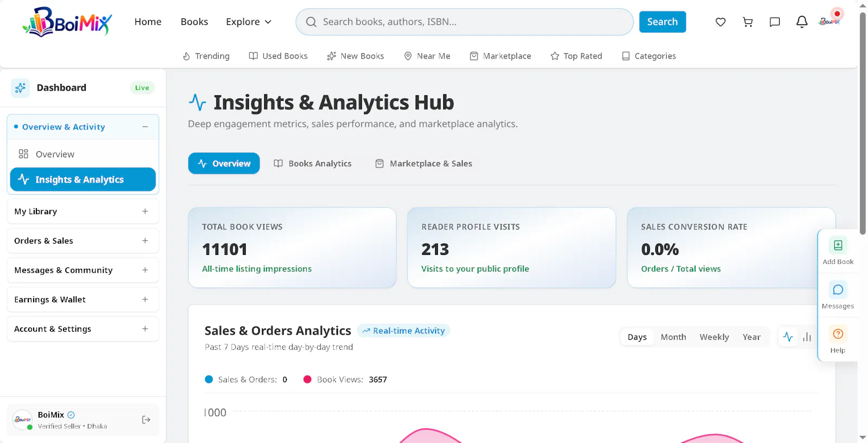The width and height of the screenshot is (868, 443).
Task: Expand the My Library section
Action: click(x=83, y=211)
